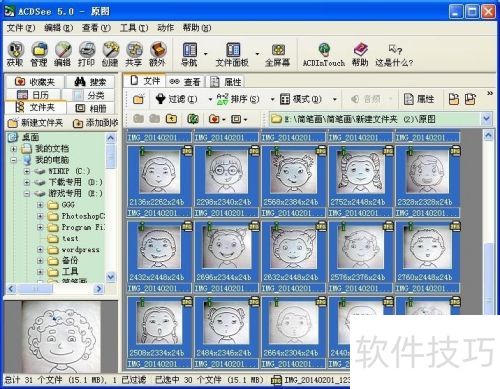The width and height of the screenshot is (500, 389).
Task: Open dropdown arrow next to 文件面板
Action: tap(257, 53)
